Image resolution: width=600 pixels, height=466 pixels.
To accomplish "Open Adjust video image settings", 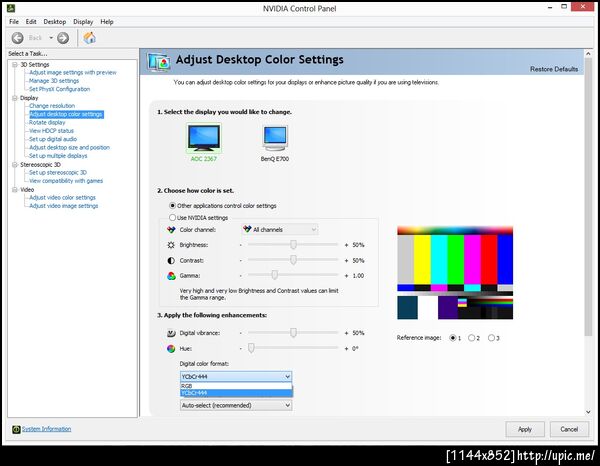I will [64, 206].
